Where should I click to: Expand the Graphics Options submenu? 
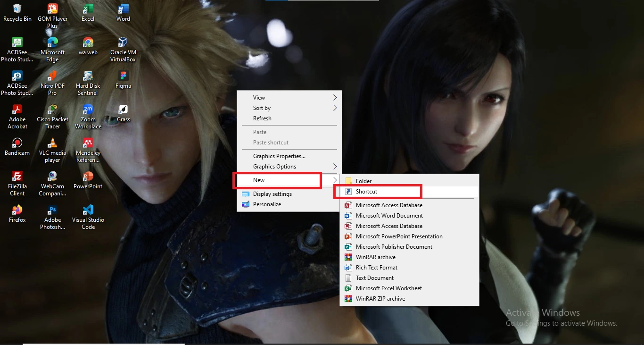pos(289,167)
